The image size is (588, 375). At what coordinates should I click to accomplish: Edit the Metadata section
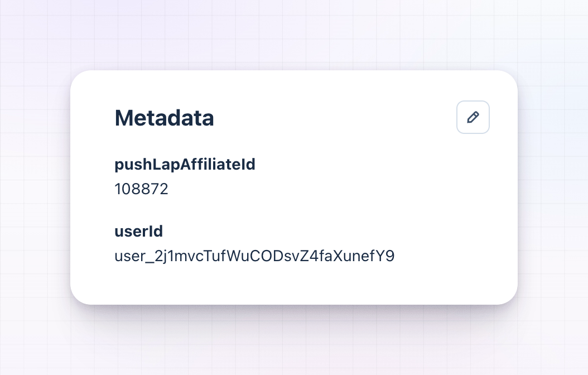(473, 117)
